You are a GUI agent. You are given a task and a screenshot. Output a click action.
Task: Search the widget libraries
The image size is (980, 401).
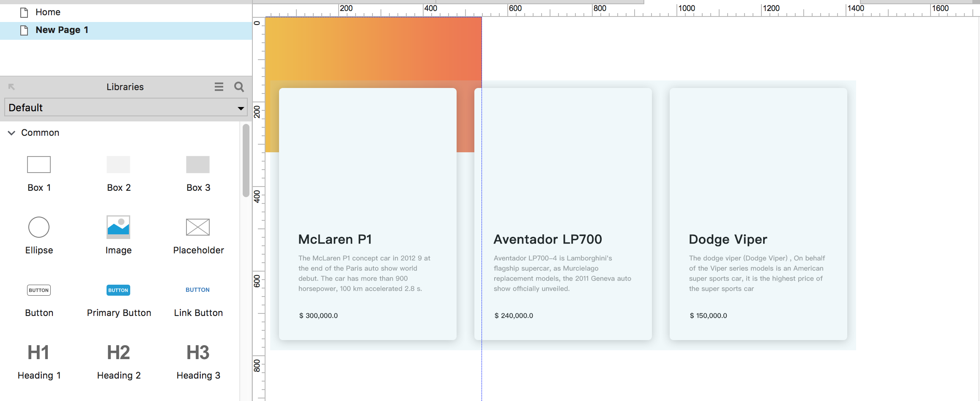[x=239, y=87]
